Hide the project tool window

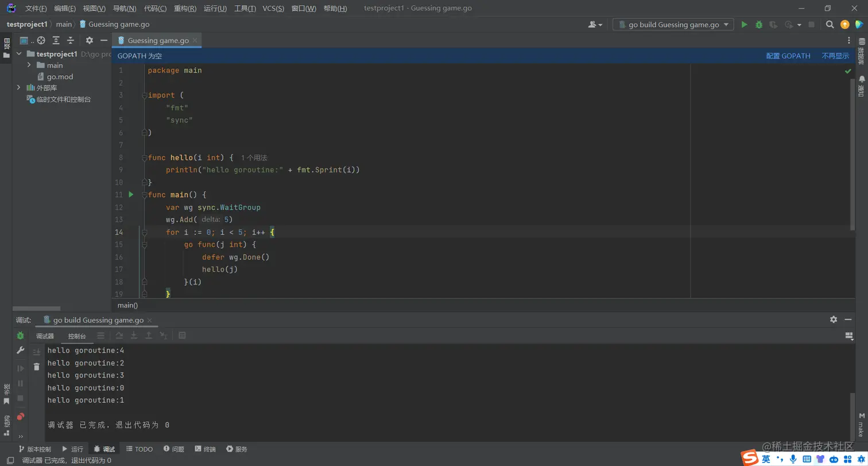104,40
